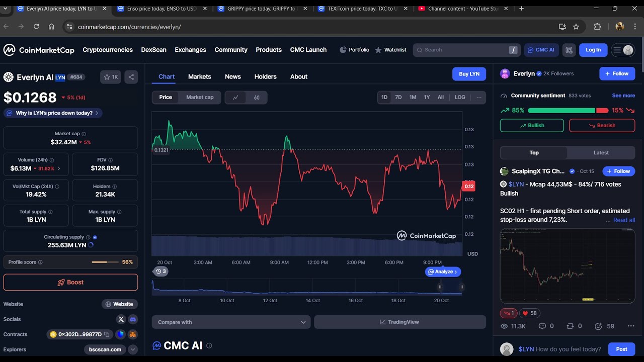
Task: Click Buy LYN button
Action: coord(469,74)
